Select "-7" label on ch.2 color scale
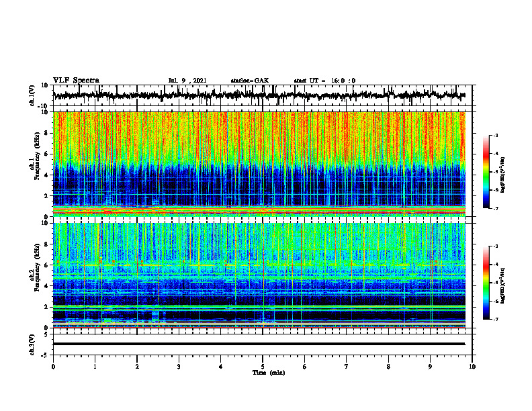 tap(496, 319)
